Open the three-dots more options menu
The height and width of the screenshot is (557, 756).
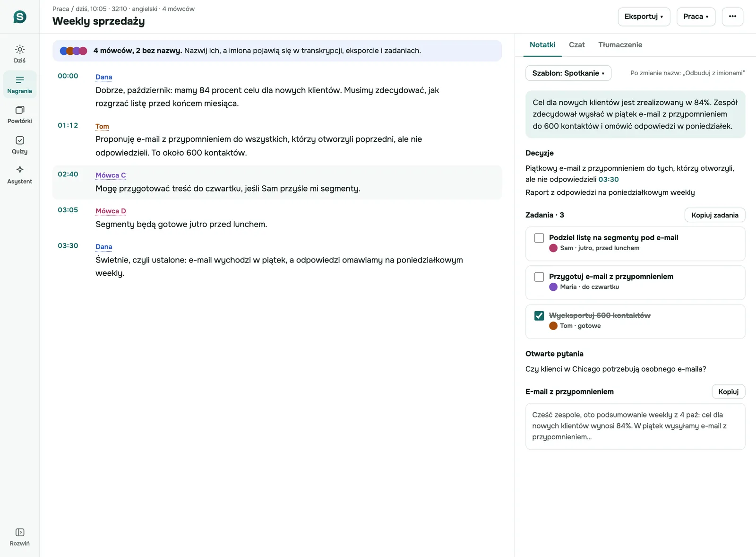(x=732, y=17)
